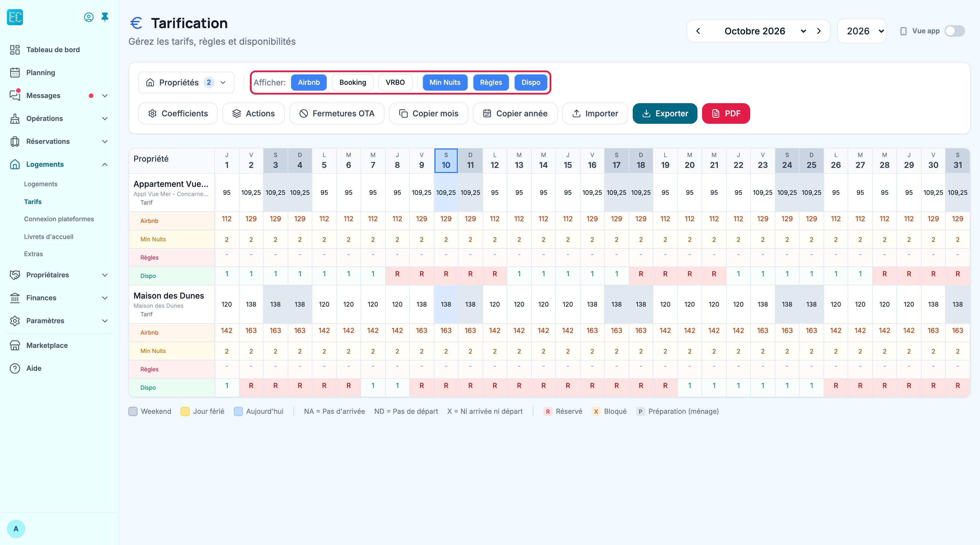The width and height of the screenshot is (980, 545).
Task: Click Copier année button
Action: click(x=515, y=113)
